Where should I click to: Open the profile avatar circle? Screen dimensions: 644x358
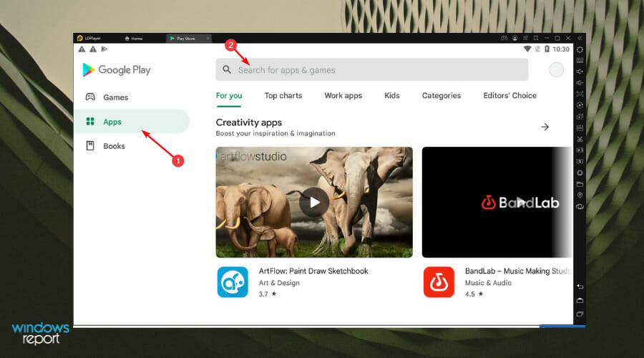click(556, 70)
